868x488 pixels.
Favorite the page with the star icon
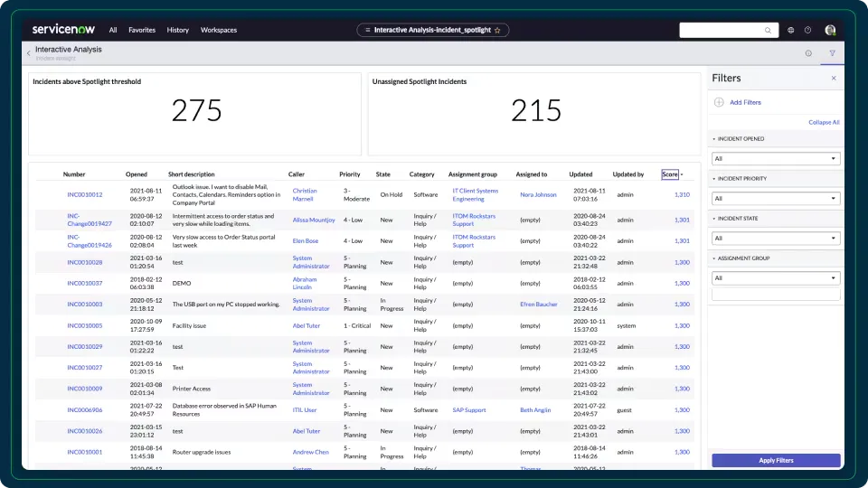point(497,30)
